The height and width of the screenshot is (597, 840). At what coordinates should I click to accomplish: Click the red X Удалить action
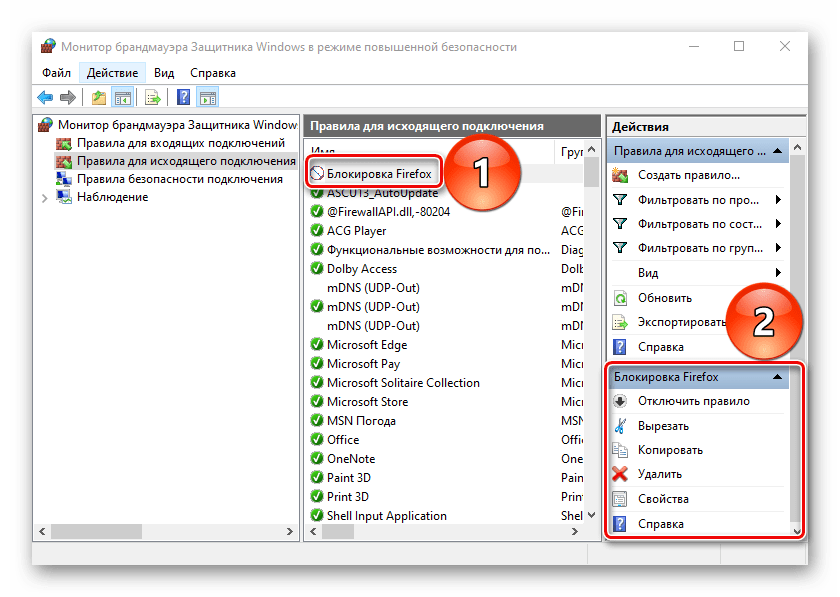(659, 474)
